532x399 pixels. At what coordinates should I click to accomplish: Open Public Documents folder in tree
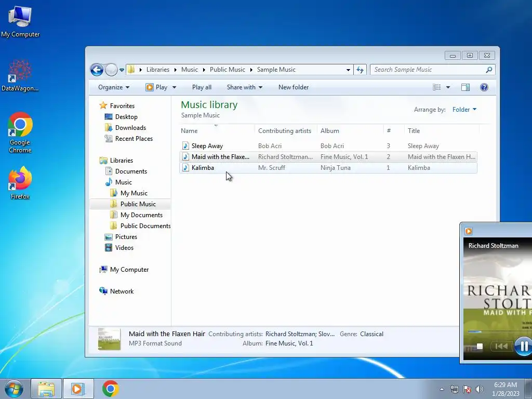coord(145,226)
